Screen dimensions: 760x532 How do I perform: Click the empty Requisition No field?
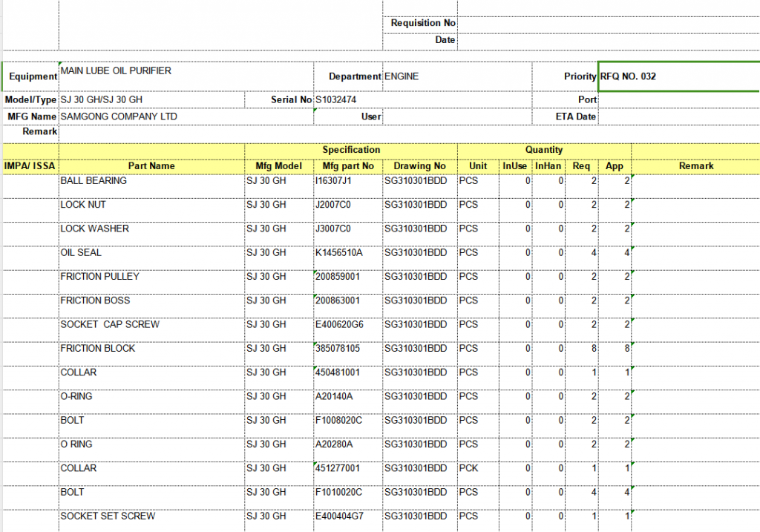[607, 23]
